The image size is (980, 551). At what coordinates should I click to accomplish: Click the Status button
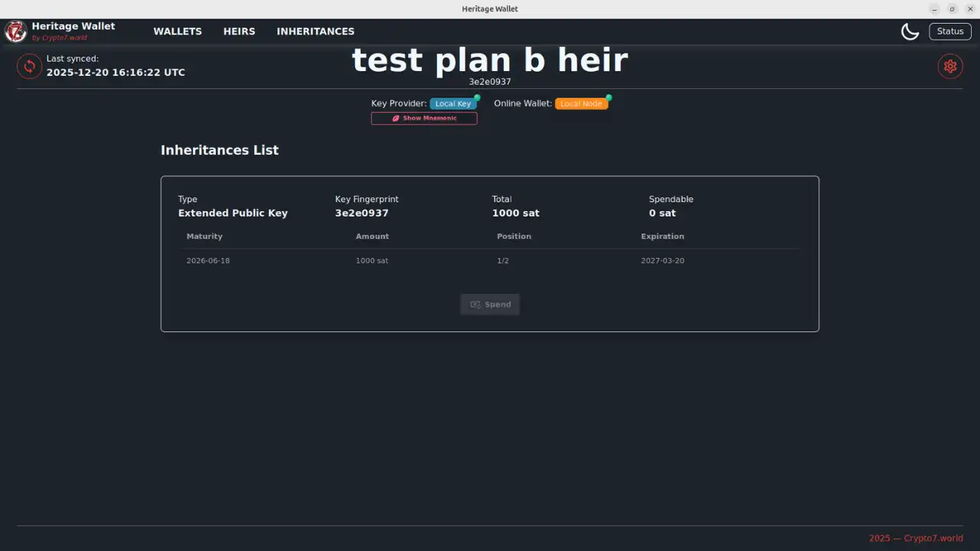coord(949,31)
